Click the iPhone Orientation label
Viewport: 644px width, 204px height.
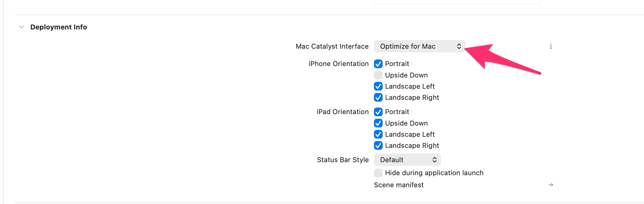click(x=338, y=64)
